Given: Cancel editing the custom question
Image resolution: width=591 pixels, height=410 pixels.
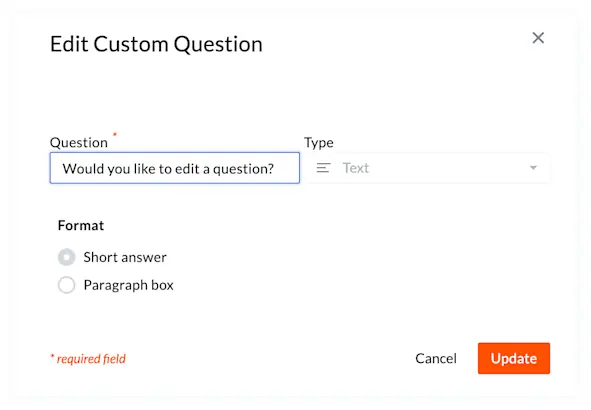Looking at the screenshot, I should tap(436, 358).
